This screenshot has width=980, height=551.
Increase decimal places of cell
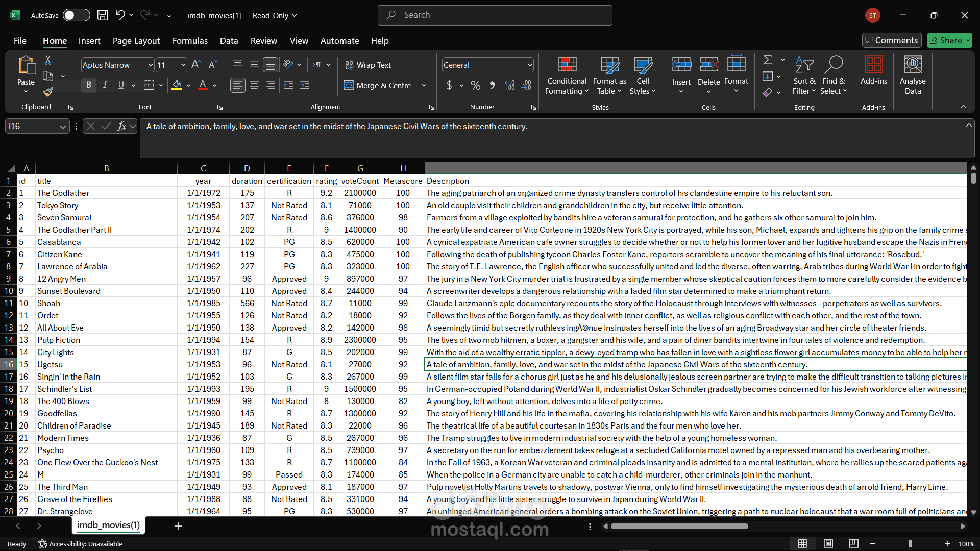point(509,85)
